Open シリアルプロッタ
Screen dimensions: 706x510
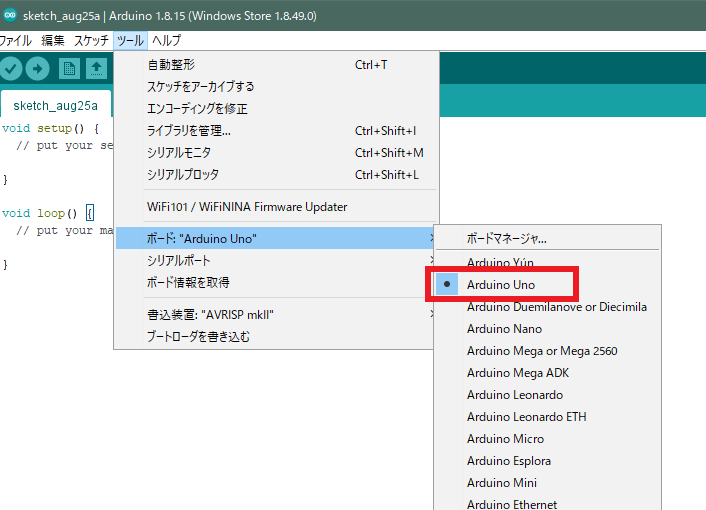point(276,175)
